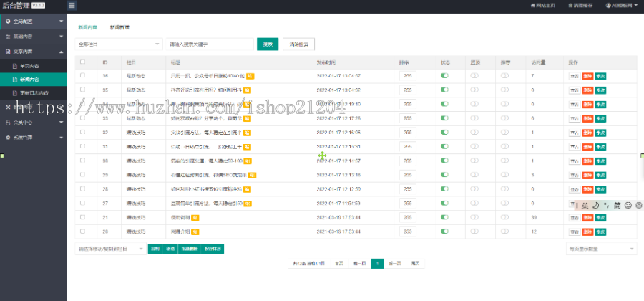Toggle the status switch for ID 36
This screenshot has height=301, width=644.
click(x=444, y=76)
